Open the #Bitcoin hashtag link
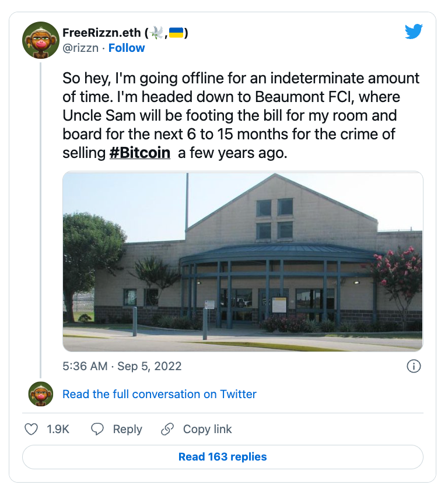 pos(139,153)
